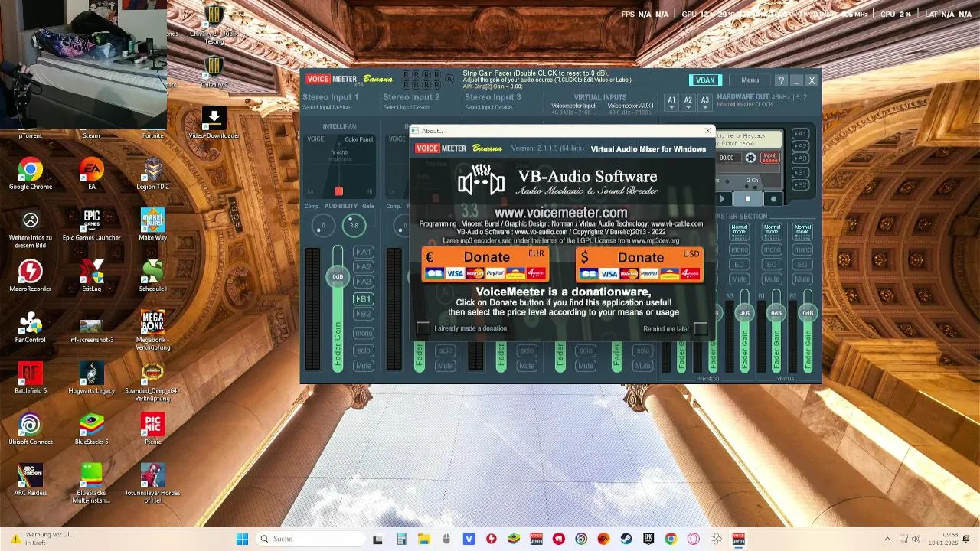Open File Explorer from the taskbar
The image size is (980, 551).
(423, 539)
